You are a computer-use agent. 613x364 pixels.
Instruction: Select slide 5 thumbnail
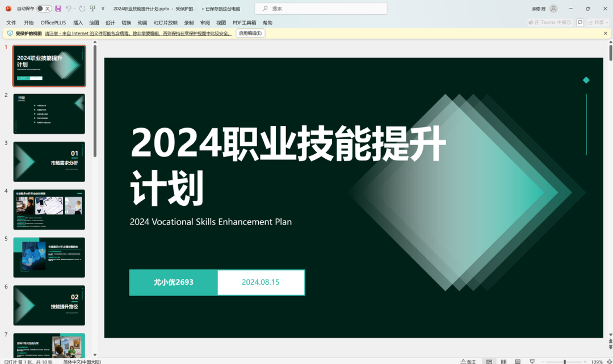click(x=49, y=257)
